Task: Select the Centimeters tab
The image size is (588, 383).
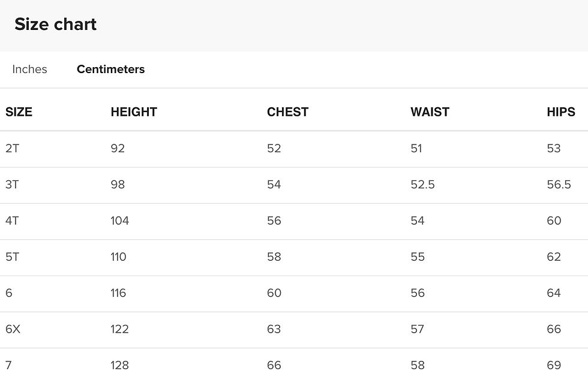Action: click(110, 70)
